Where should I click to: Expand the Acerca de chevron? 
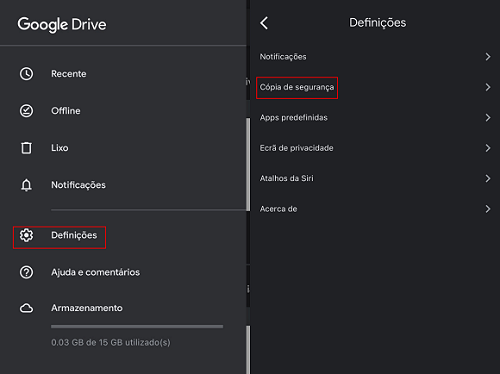(488, 209)
